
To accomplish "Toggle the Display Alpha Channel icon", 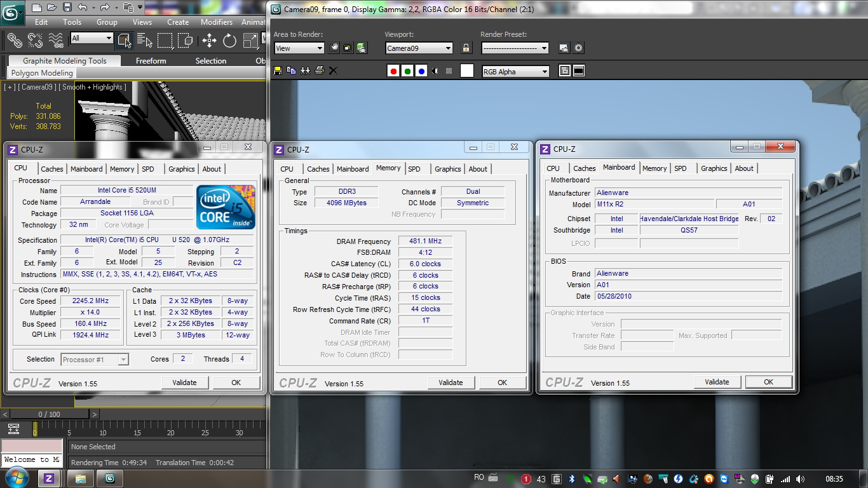I will coord(435,71).
